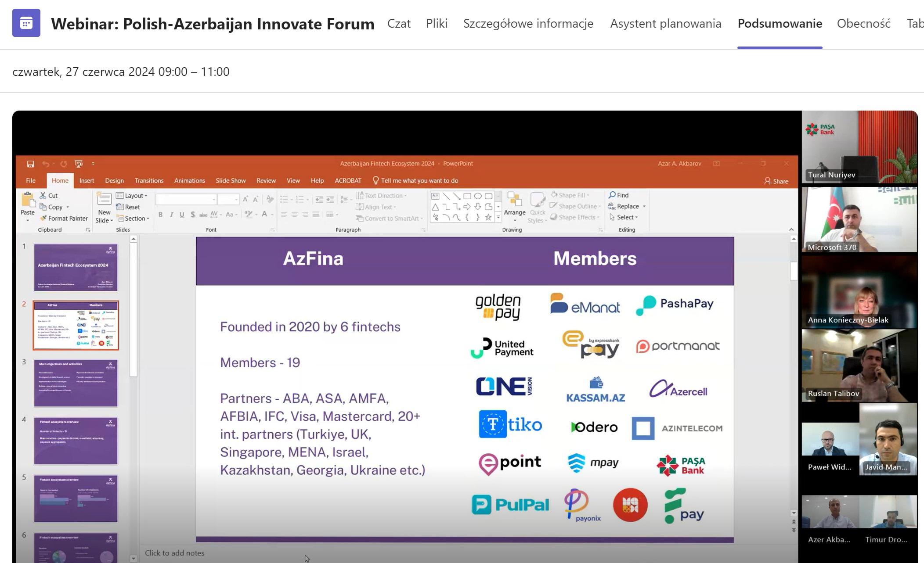Select slide 3 thumbnail in panel
924x563 pixels.
click(76, 383)
